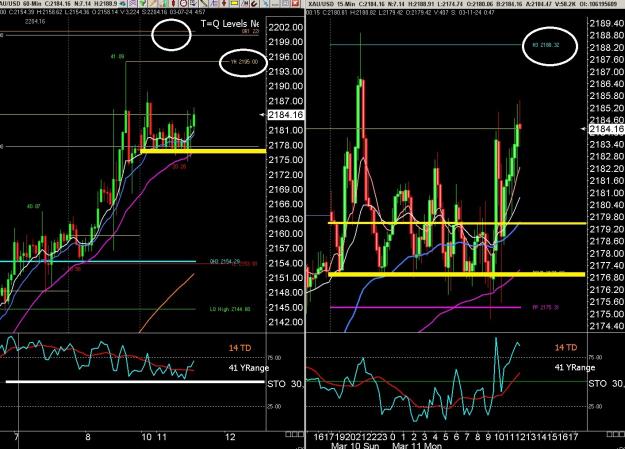Click the clock icon in the toolbar
625x449 pixels.
(x=183, y=4)
